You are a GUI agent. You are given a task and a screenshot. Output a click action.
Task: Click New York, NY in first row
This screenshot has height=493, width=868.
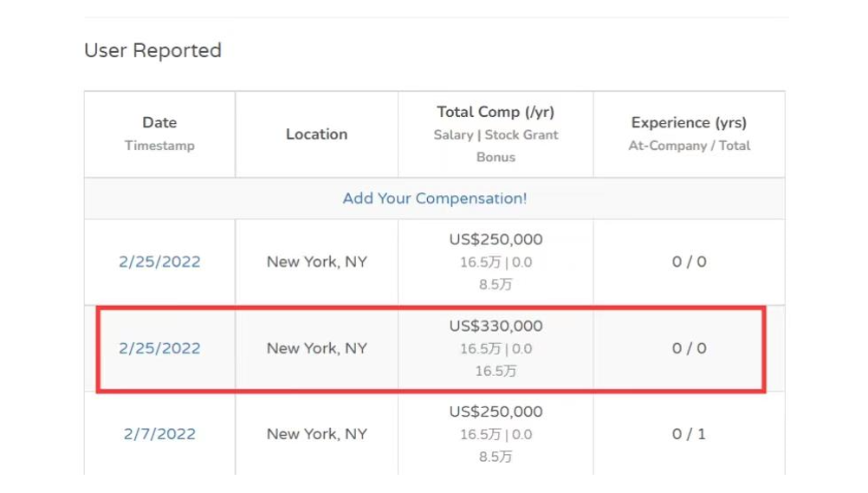(x=316, y=262)
